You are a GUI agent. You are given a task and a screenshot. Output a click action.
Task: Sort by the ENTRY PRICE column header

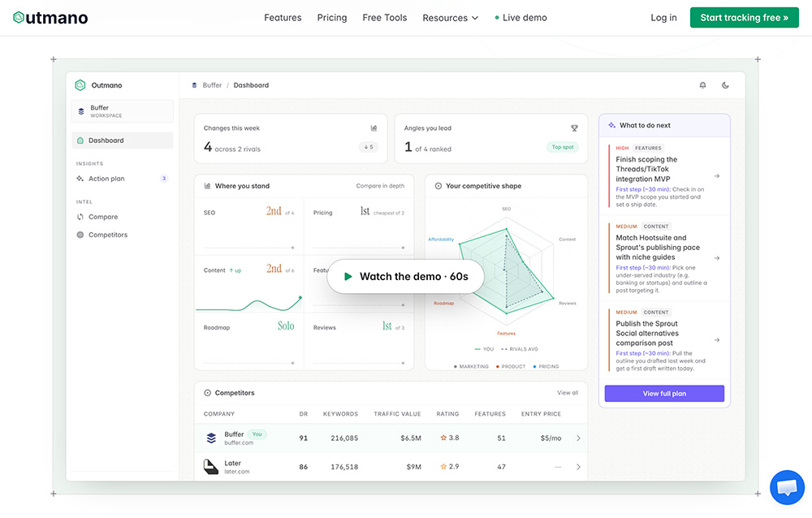click(541, 414)
